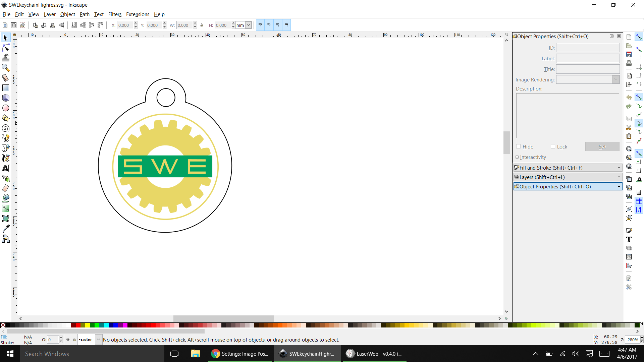Select the Spiral tool

pos(5,128)
